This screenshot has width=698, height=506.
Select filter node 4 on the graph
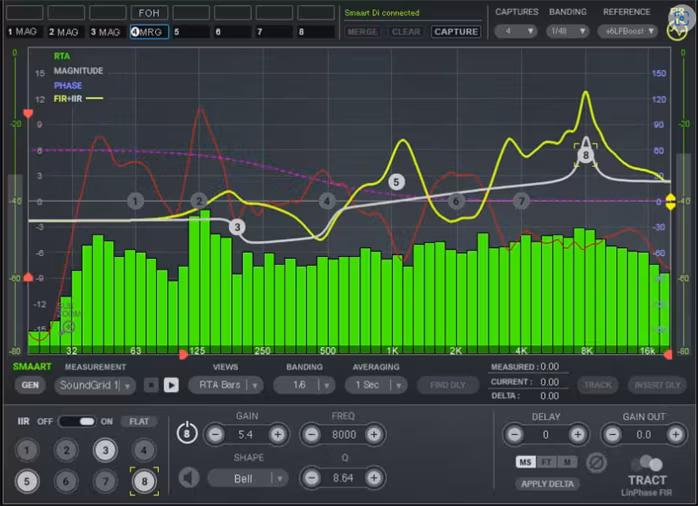pos(327,201)
